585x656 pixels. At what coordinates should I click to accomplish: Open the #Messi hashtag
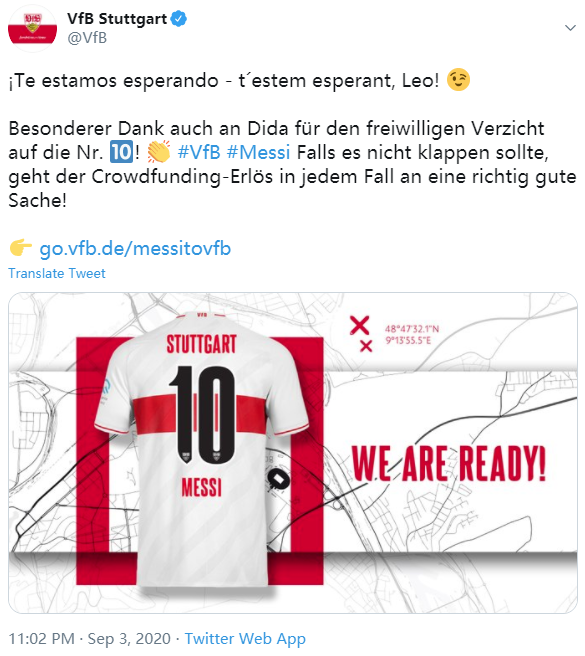click(258, 152)
